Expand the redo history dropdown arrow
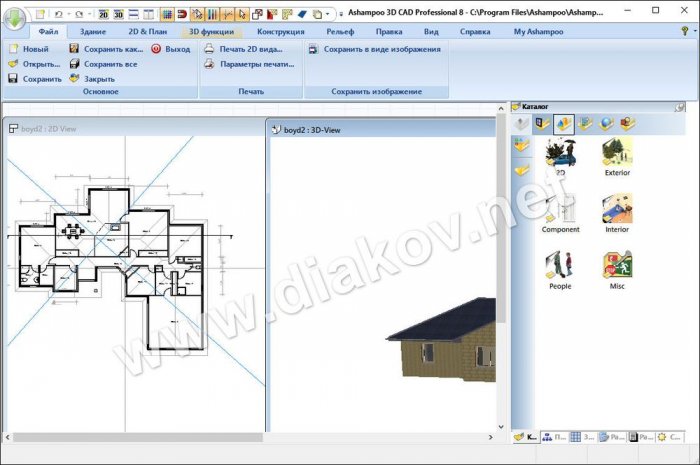This screenshot has height=465, width=700. coord(90,15)
